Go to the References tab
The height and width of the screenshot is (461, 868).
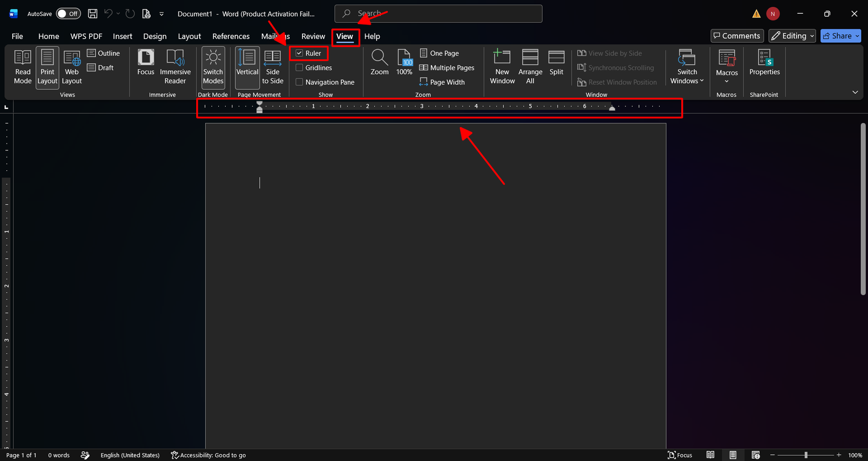coord(231,36)
